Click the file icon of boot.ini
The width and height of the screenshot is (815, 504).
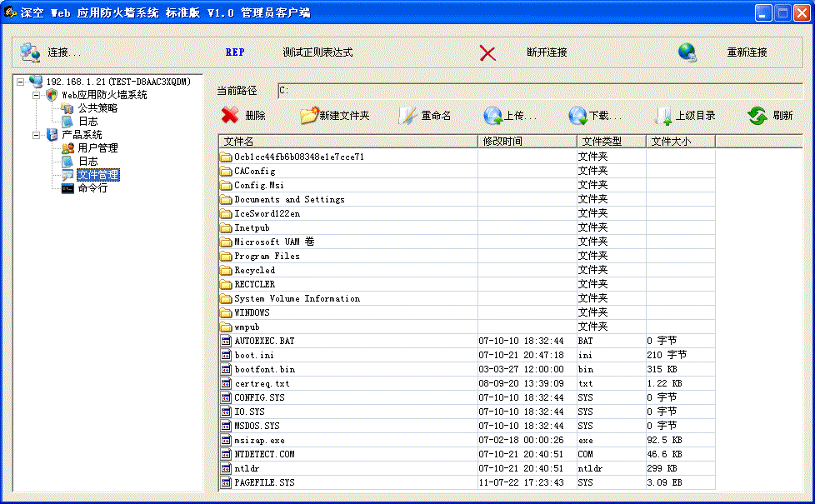[226, 356]
